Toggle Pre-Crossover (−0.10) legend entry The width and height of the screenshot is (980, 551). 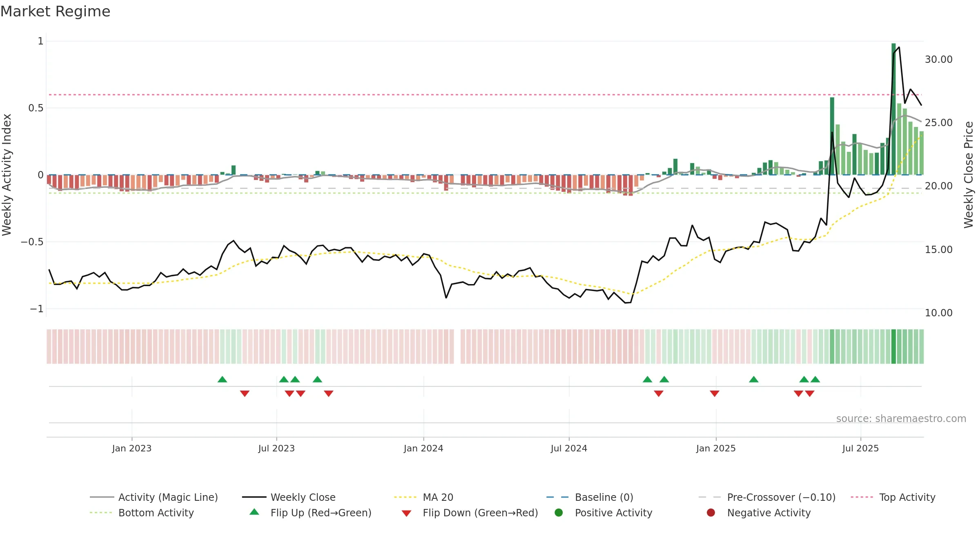tap(767, 497)
